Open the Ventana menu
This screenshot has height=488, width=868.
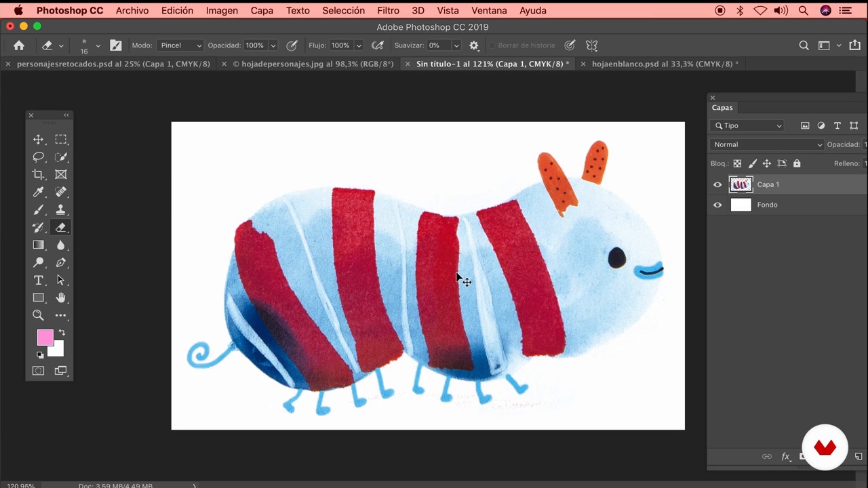[x=489, y=10]
